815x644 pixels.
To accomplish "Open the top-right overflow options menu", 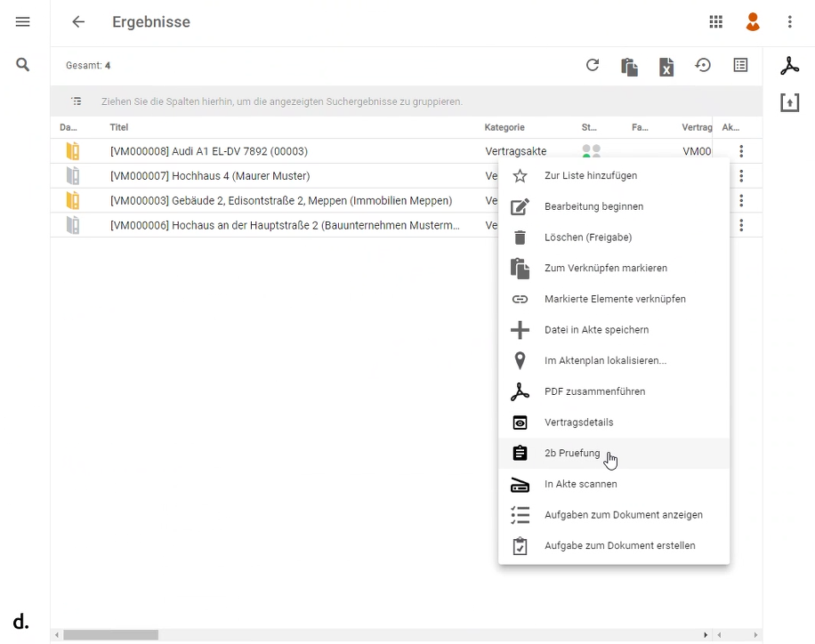I will 789,22.
